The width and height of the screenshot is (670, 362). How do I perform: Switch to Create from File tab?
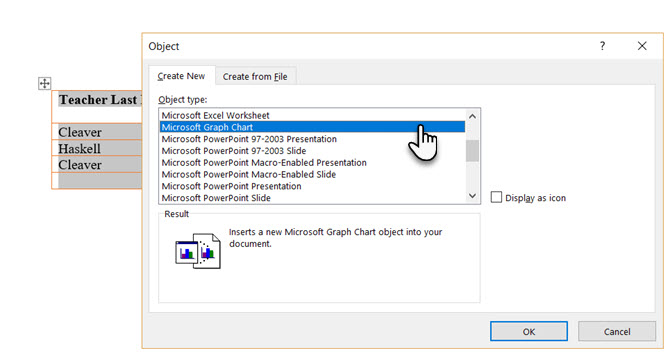pyautogui.click(x=255, y=77)
